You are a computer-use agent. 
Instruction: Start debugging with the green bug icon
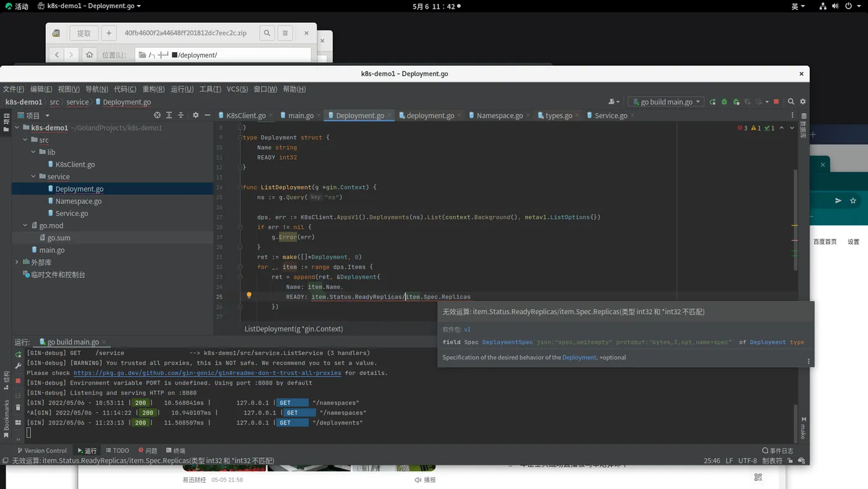[724, 102]
